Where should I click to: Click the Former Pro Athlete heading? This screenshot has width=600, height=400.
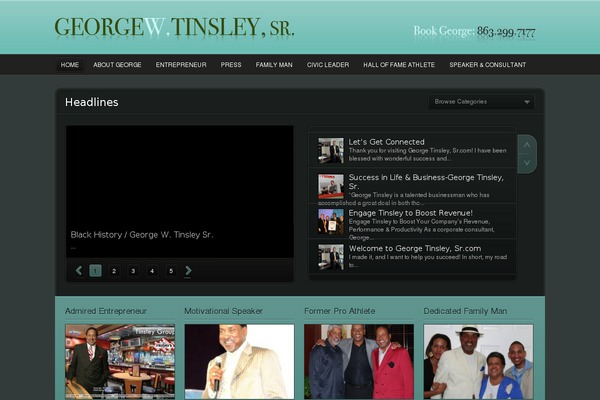pos(339,311)
